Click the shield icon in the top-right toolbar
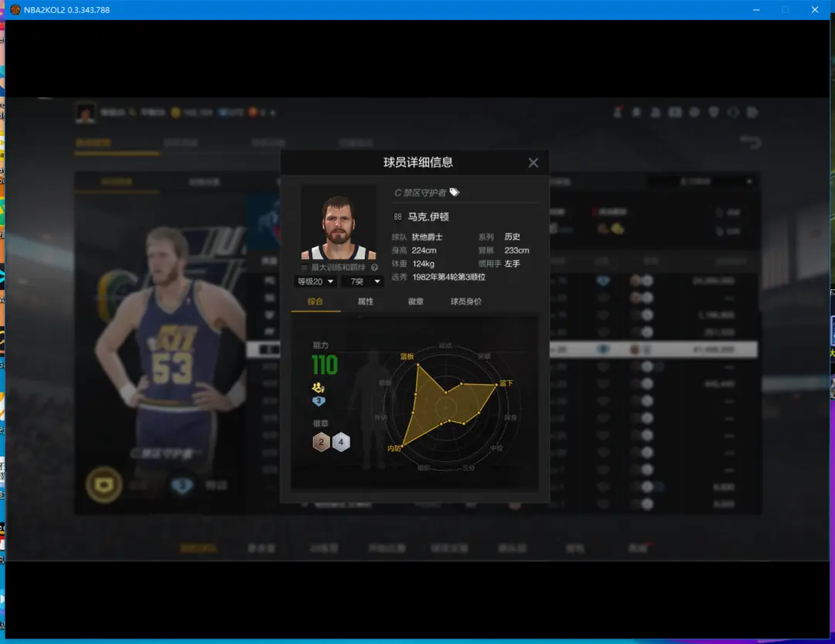This screenshot has width=835, height=644. click(714, 112)
